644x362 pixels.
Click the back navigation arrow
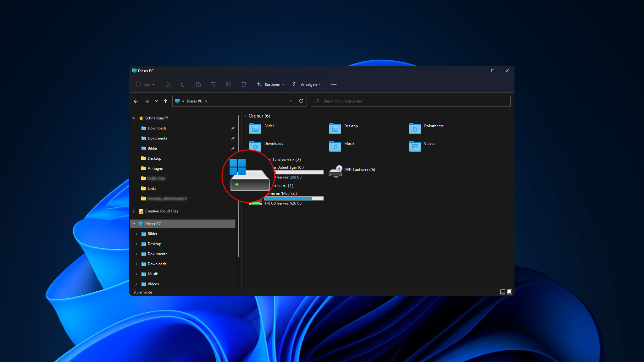pos(136,101)
